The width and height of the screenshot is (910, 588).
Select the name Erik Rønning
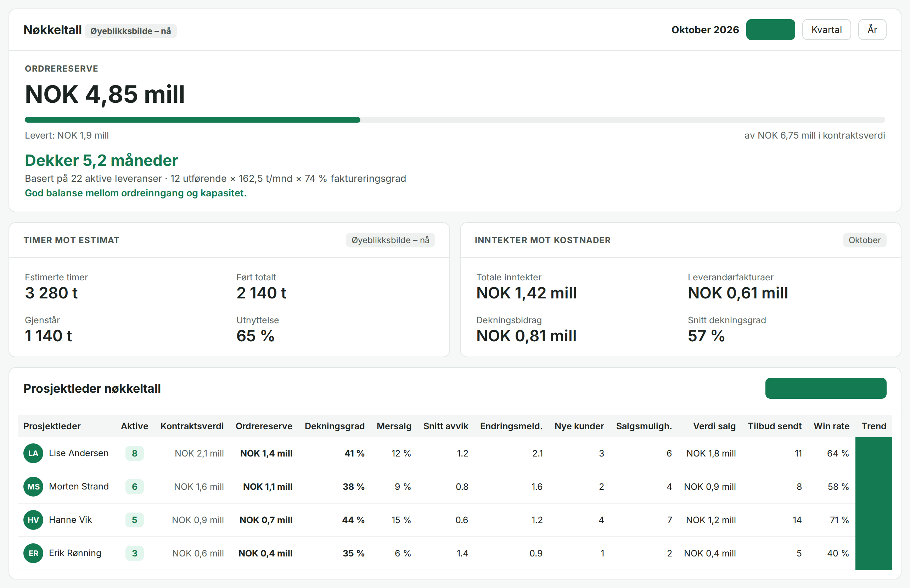75,553
